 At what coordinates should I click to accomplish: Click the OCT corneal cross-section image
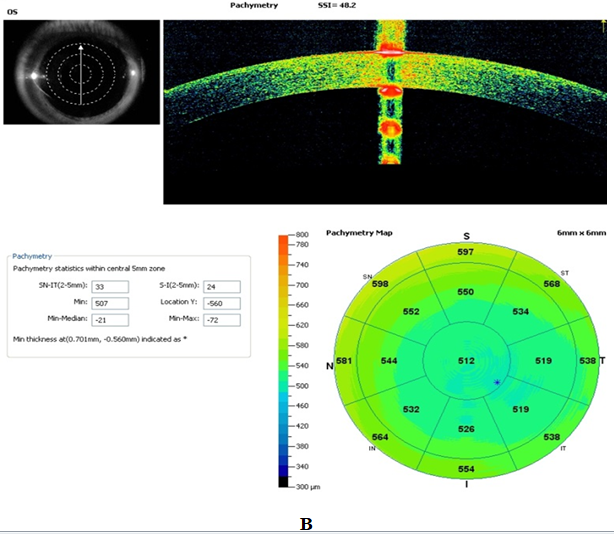click(388, 110)
